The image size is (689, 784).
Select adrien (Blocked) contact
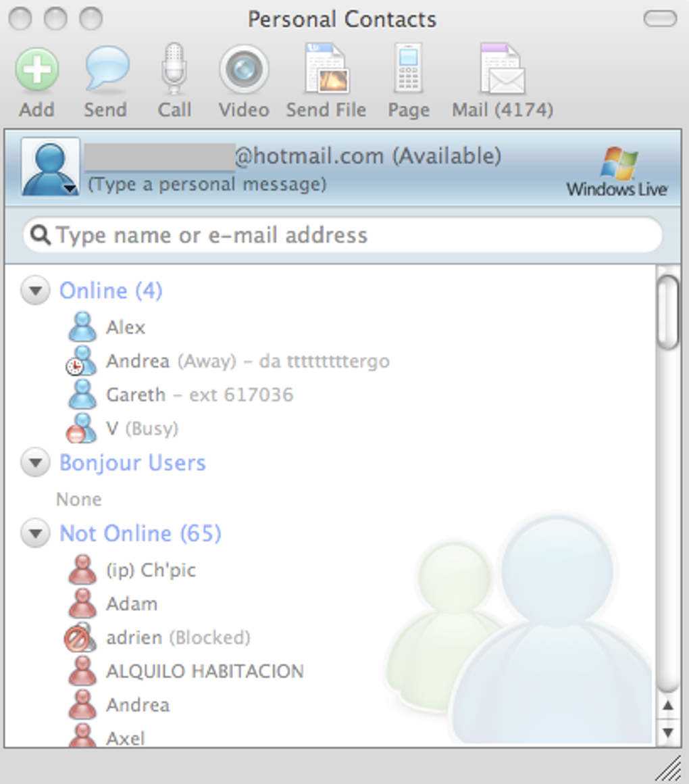pos(178,638)
